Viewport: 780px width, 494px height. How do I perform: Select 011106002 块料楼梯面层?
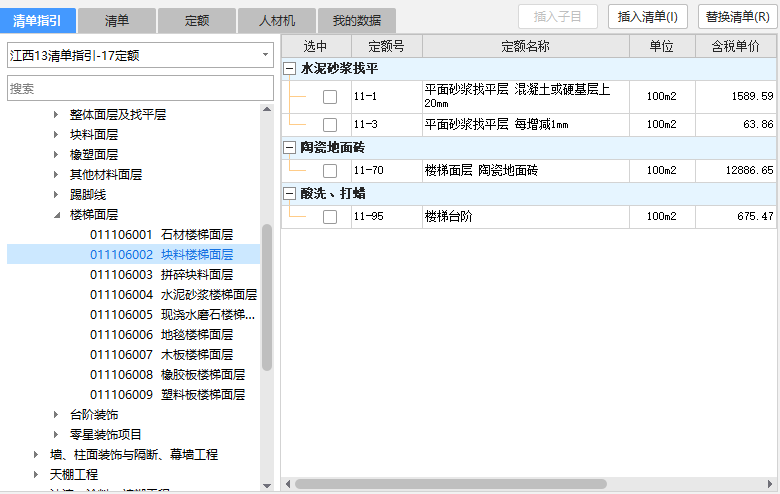tap(133, 254)
